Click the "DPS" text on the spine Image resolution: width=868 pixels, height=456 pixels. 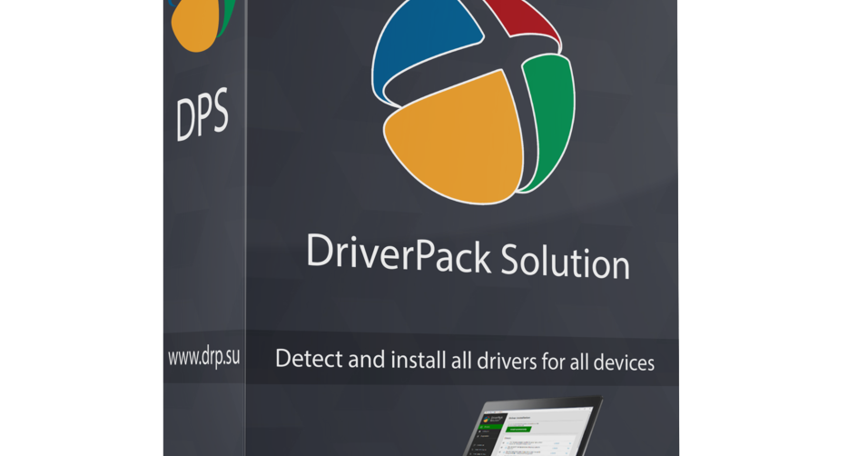tap(202, 114)
